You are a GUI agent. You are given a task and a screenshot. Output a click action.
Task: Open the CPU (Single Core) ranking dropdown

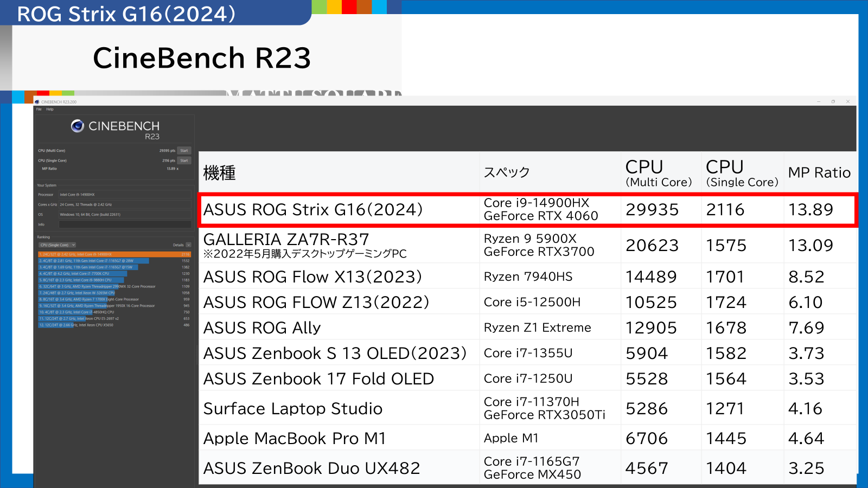(x=57, y=245)
